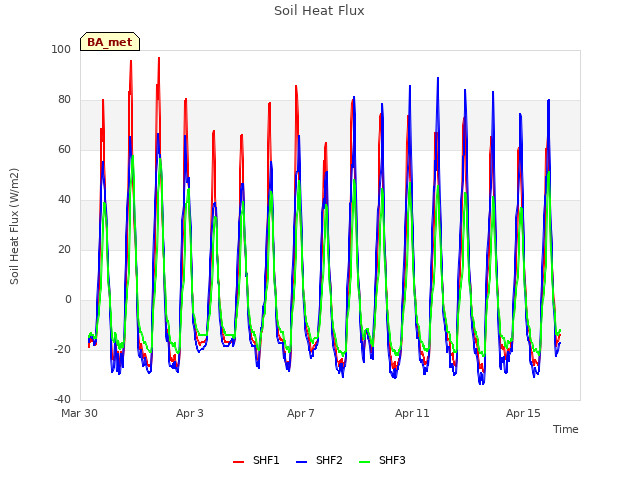Click the -20 y-axis tick label
The width and height of the screenshot is (640, 480).
coord(62,350)
